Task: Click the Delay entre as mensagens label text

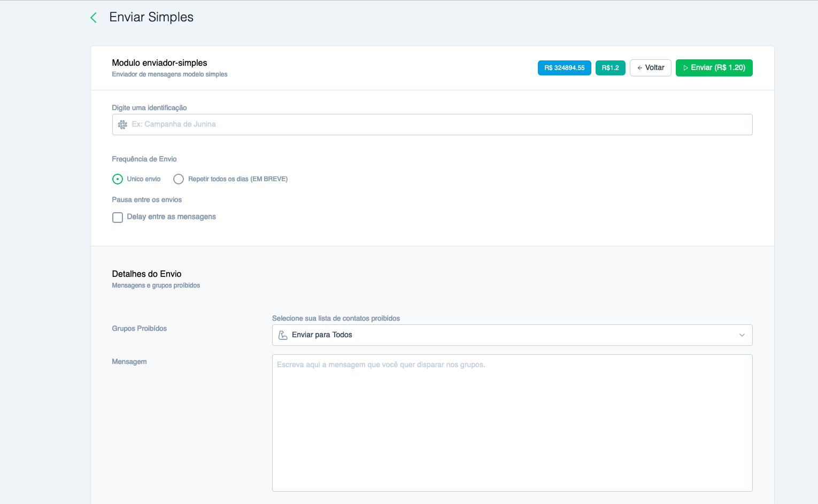Action: 171,217
